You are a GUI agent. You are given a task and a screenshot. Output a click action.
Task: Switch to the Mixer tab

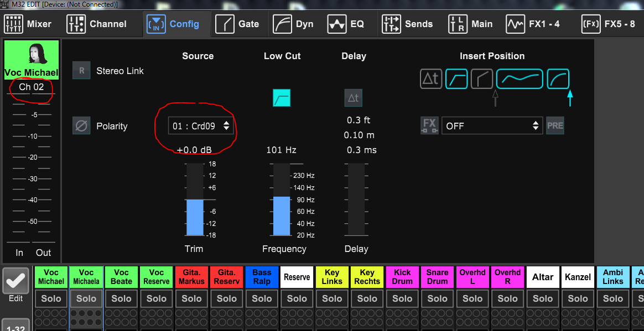coord(28,24)
